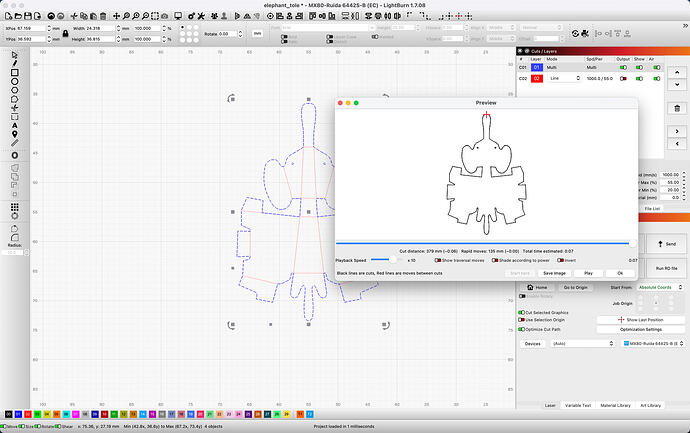Viewport: 690px width, 433px height.
Task: Select the Rectangle drawing tool
Action: [14, 73]
